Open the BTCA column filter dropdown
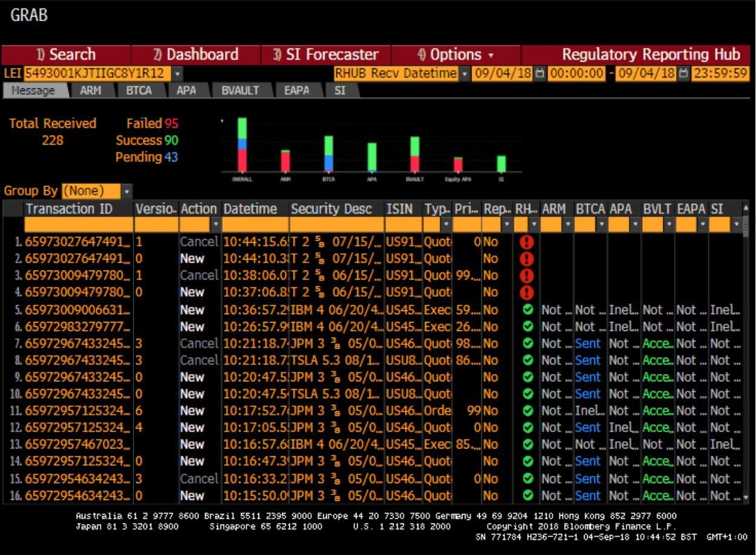The image size is (756, 555). [x=602, y=225]
